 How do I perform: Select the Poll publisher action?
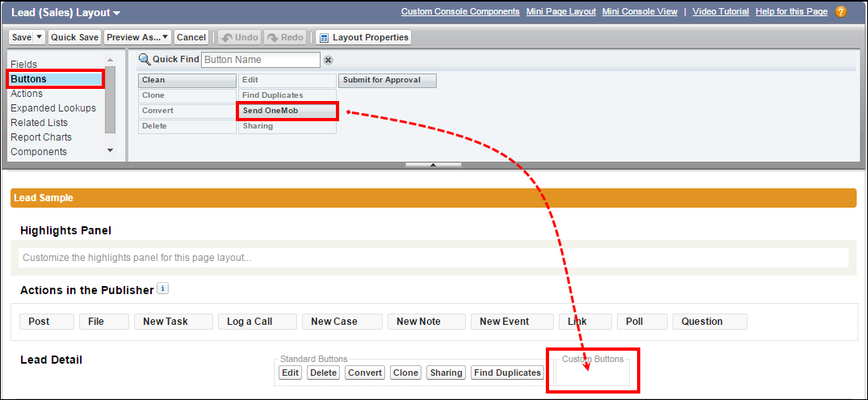(642, 322)
